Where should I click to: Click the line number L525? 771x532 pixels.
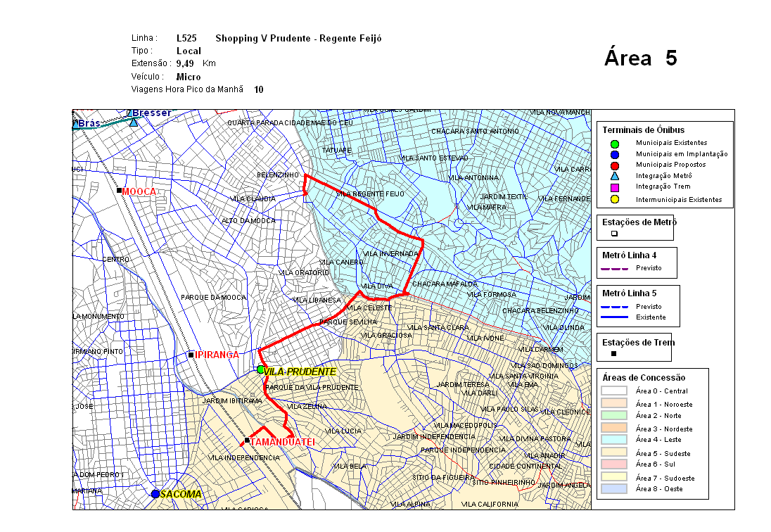coord(186,38)
